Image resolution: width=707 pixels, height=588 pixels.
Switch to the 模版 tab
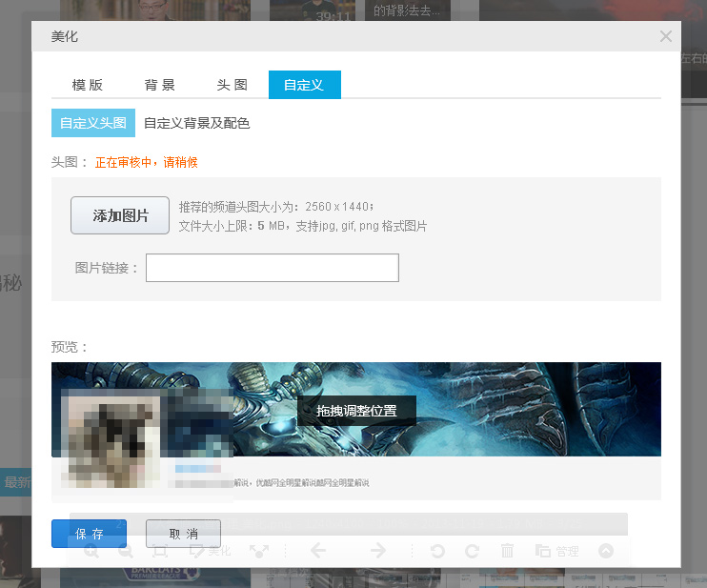coord(88,85)
